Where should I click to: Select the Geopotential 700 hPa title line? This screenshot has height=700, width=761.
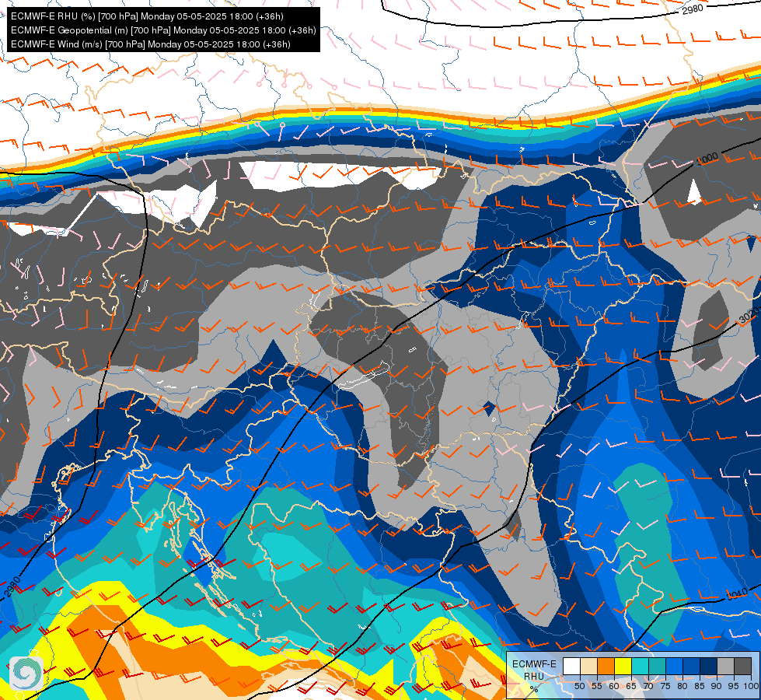coord(163,30)
